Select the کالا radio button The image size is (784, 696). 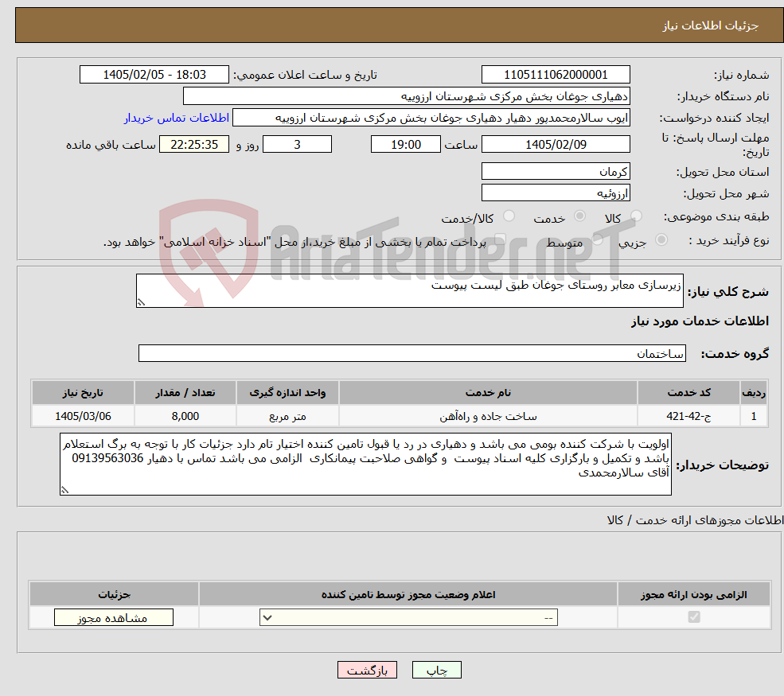click(636, 216)
